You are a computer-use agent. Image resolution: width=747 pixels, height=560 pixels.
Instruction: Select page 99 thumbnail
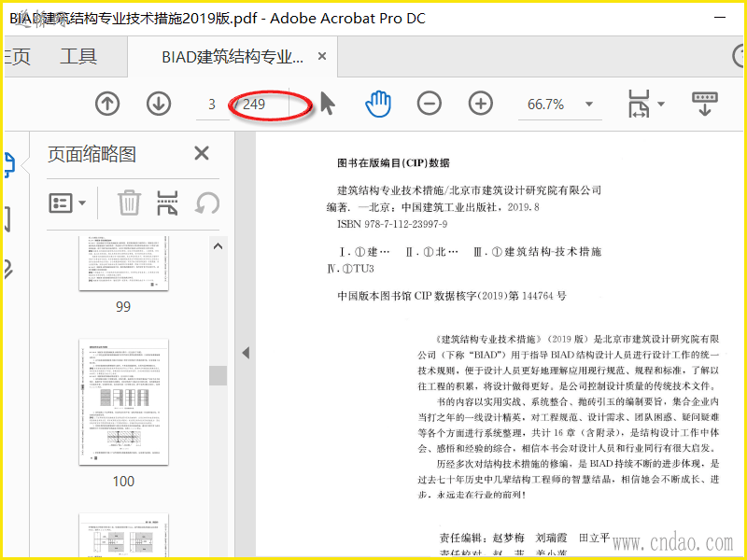click(x=123, y=263)
